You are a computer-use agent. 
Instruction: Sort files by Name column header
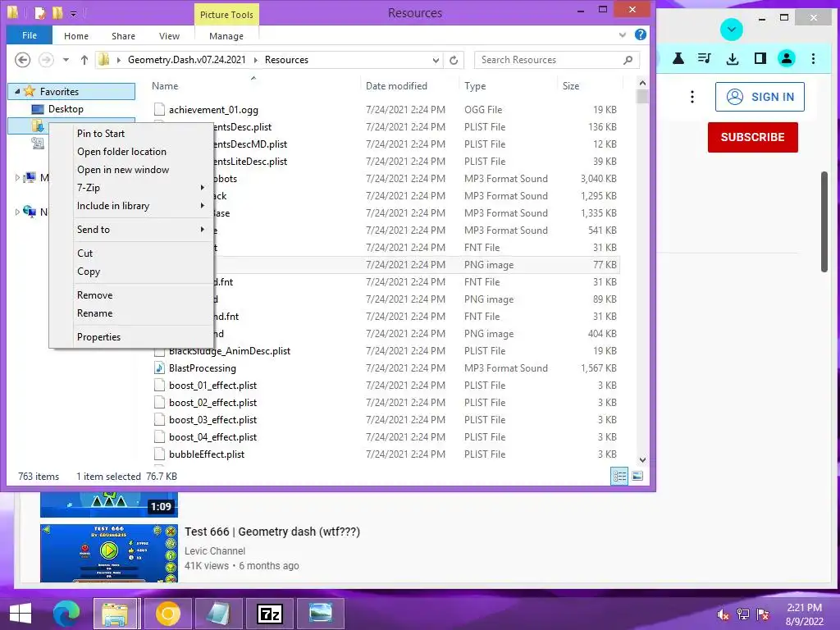pyautogui.click(x=165, y=85)
